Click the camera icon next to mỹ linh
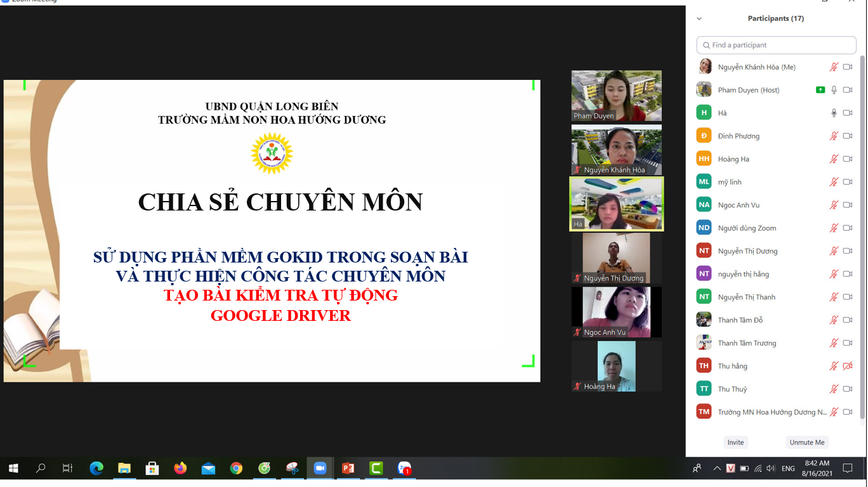 [x=848, y=182]
